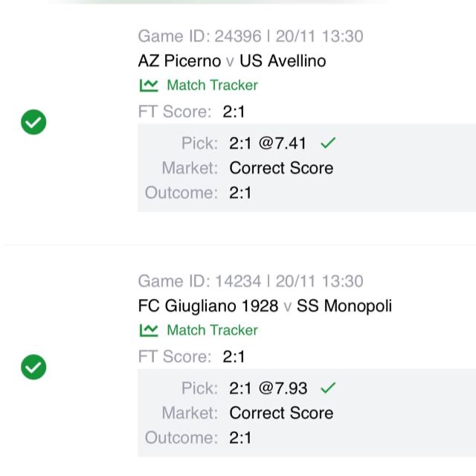This screenshot has height=476, width=476.
Task: Click the FT Score line for FC Giugliano match
Action: pyautogui.click(x=192, y=357)
